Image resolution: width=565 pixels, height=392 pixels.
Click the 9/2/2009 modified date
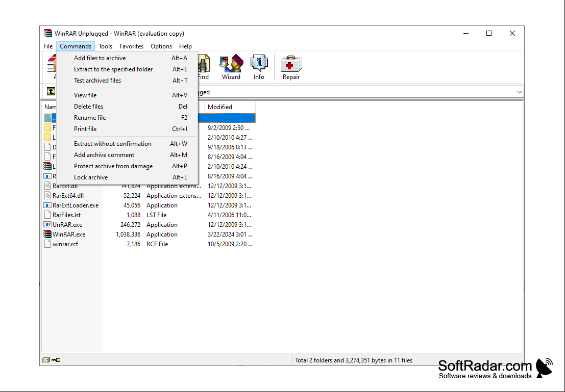[x=229, y=127]
